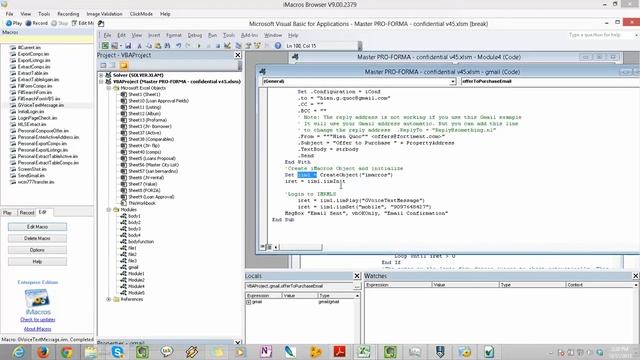Click the Cut icon in VBA toolbar
640x360 pixels.
pyautogui.click(x=139, y=46)
